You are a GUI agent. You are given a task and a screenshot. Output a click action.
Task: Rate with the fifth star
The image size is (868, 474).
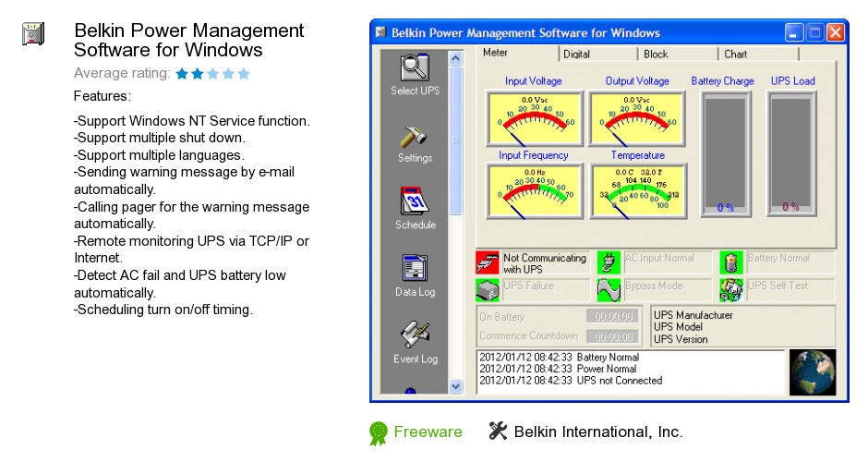tap(244, 74)
